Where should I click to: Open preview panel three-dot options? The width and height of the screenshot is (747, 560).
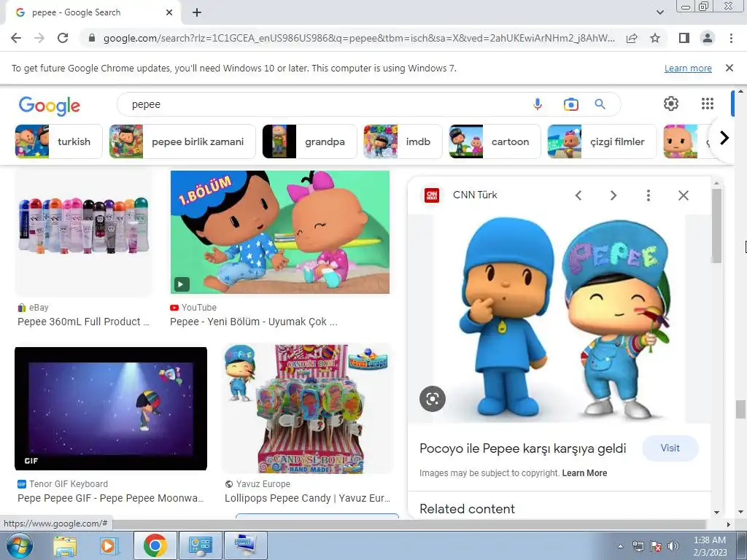(x=648, y=195)
